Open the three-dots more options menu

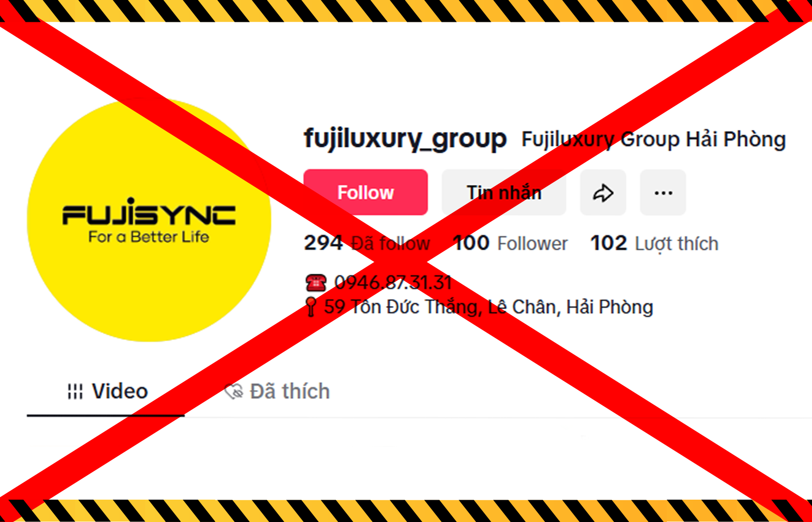click(x=663, y=192)
